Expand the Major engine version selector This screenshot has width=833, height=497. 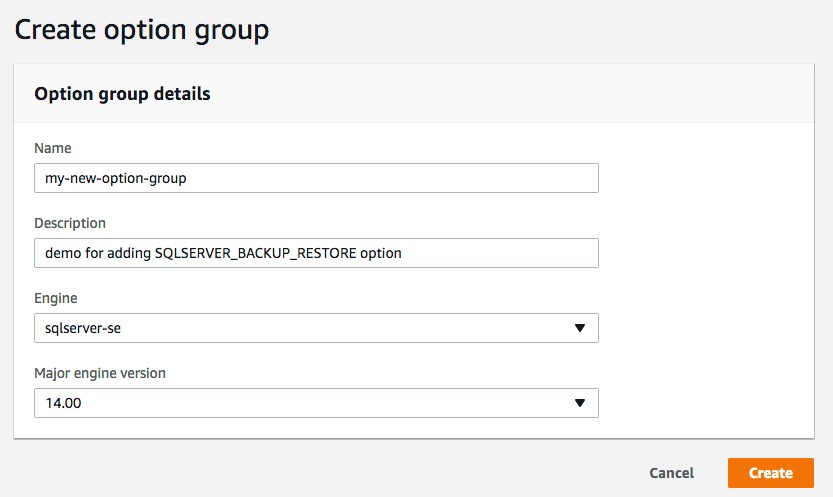tap(316, 403)
